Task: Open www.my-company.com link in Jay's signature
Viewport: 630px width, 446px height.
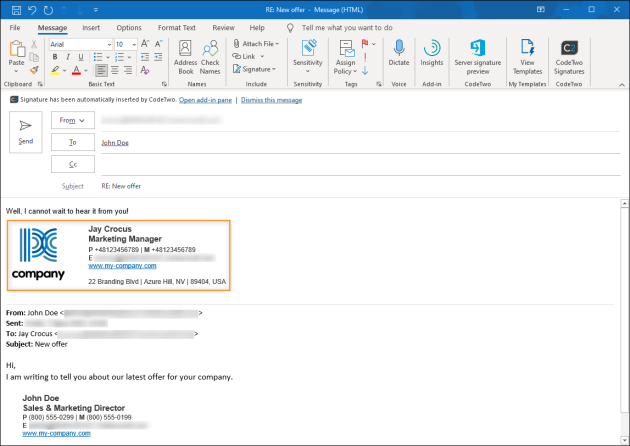Action: point(123,266)
